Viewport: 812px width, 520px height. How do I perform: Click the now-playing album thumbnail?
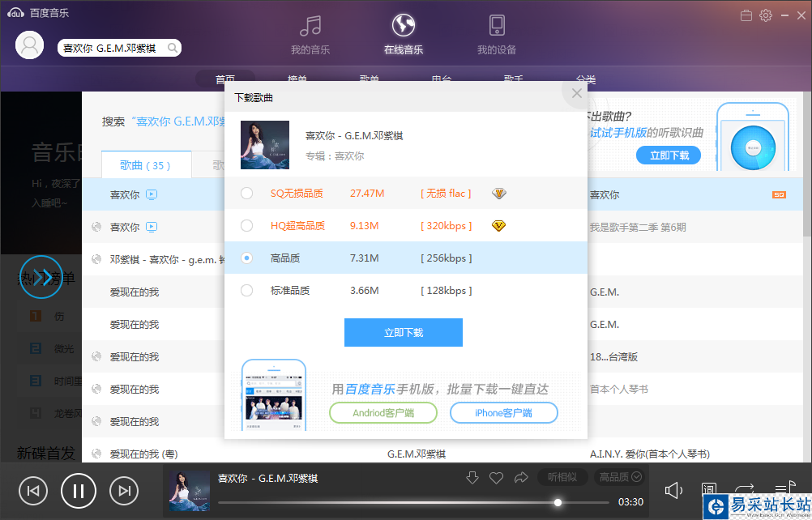coord(190,491)
